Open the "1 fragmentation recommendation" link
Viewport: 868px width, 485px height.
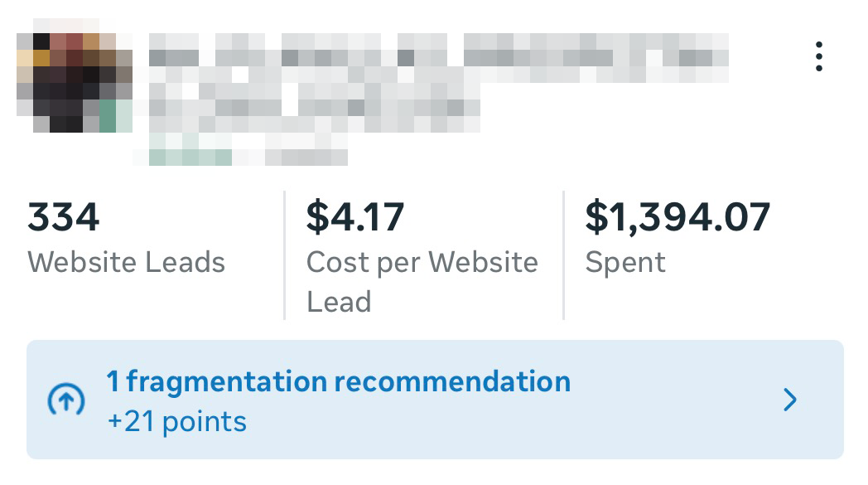(338, 382)
